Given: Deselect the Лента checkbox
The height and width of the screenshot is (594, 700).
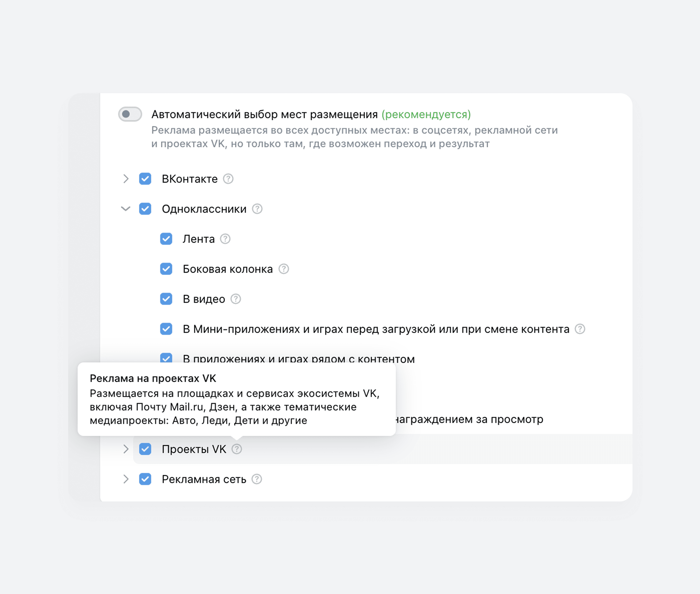Looking at the screenshot, I should point(166,239).
